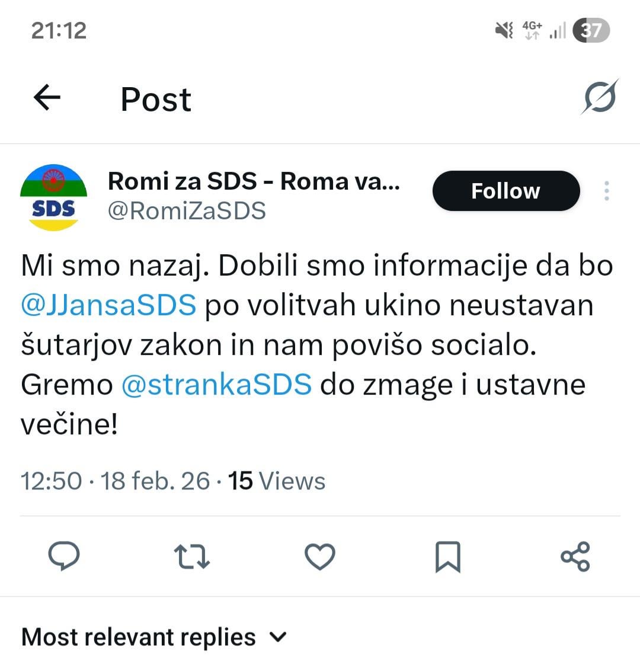This screenshot has height=672, width=640.
Task: Tap the back arrow icon
Action: point(47,98)
